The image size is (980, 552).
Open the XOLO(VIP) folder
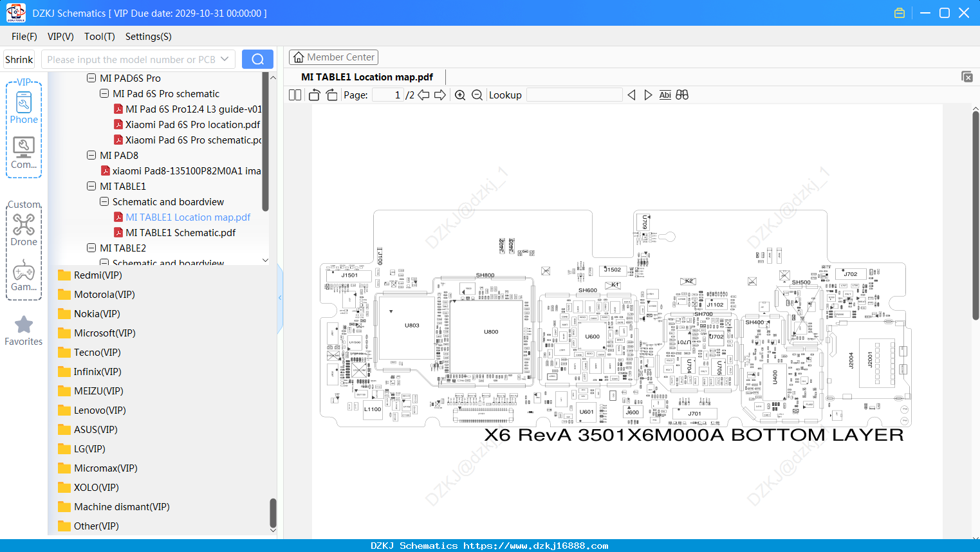89,487
